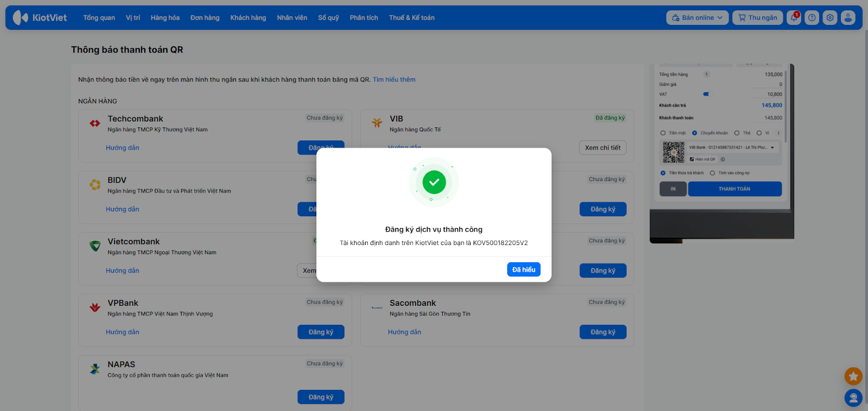
Task: Click the Techcombank logo
Action: (x=95, y=124)
